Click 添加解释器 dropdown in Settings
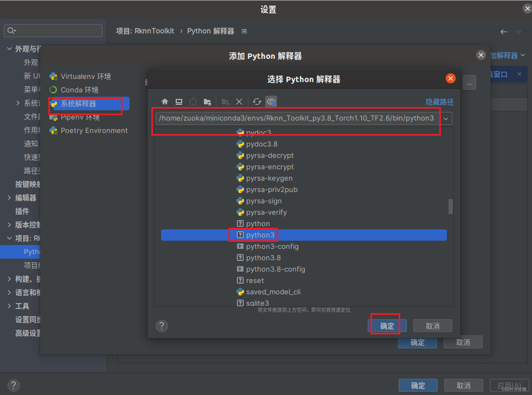The height and width of the screenshot is (395, 532). [x=508, y=56]
